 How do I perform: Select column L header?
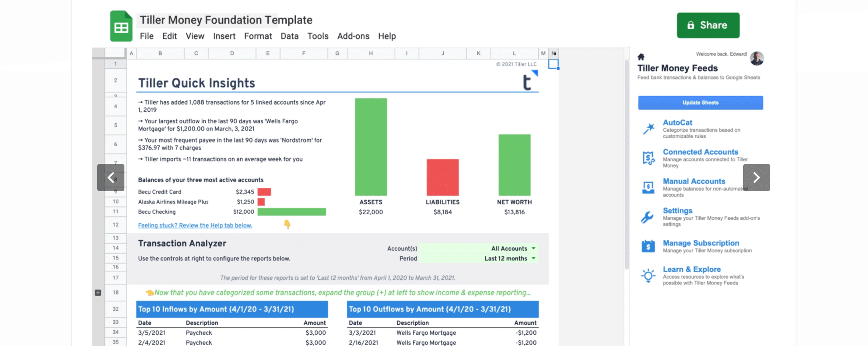tap(514, 53)
